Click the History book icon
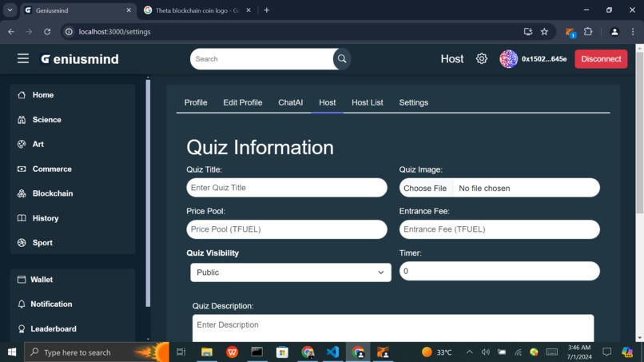Image resolution: width=644 pixels, height=362 pixels. (x=22, y=218)
